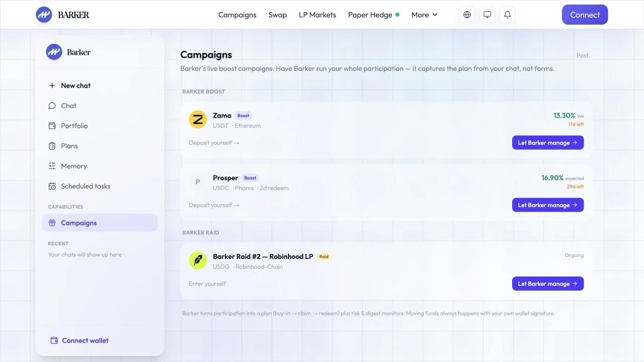
Task: Expand the More dropdown menu
Action: [x=425, y=15]
